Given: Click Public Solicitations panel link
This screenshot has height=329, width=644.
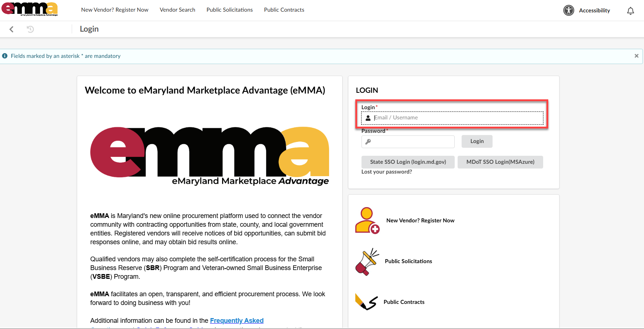Looking at the screenshot, I should (x=408, y=261).
